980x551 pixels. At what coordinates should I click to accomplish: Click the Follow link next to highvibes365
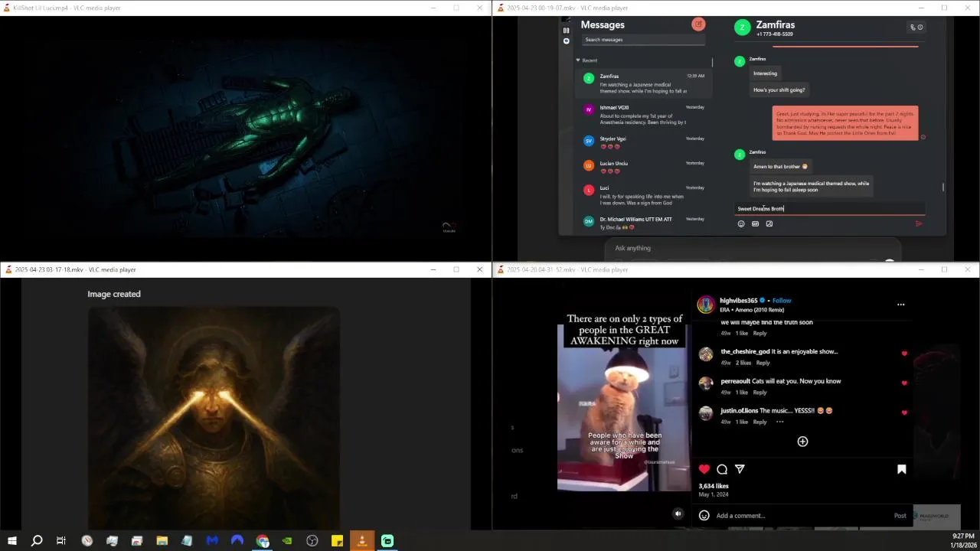click(x=782, y=301)
